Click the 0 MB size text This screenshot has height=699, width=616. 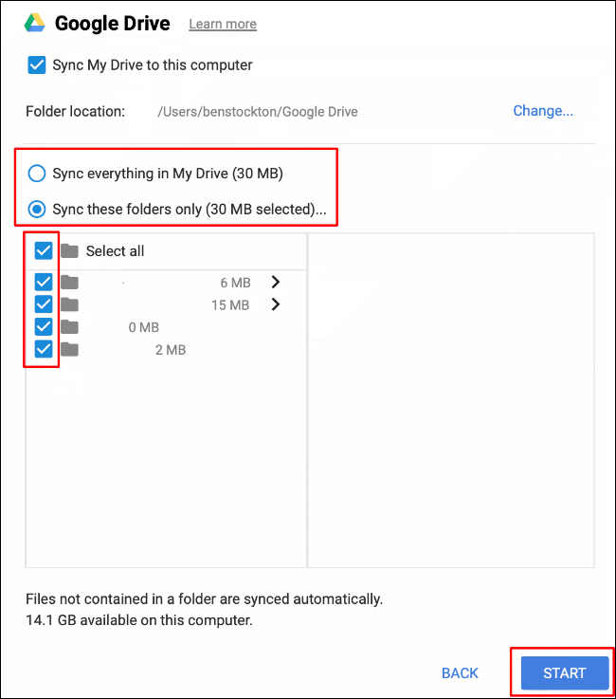click(143, 327)
